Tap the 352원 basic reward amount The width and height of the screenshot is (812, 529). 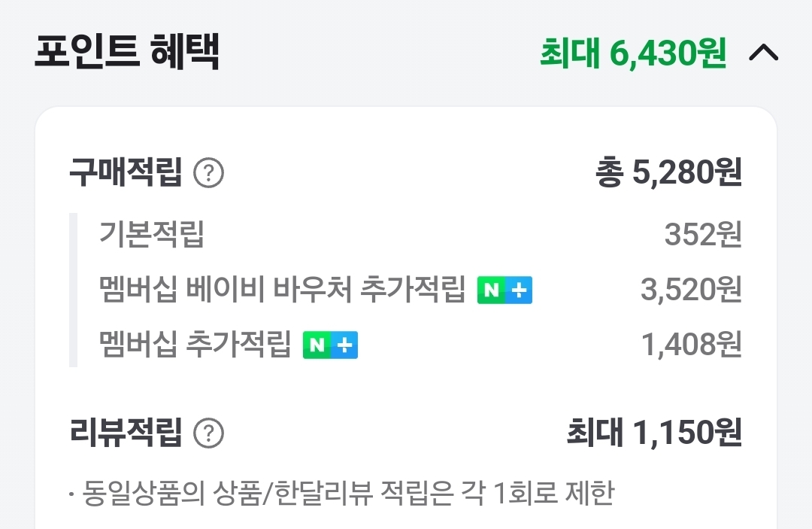(703, 236)
